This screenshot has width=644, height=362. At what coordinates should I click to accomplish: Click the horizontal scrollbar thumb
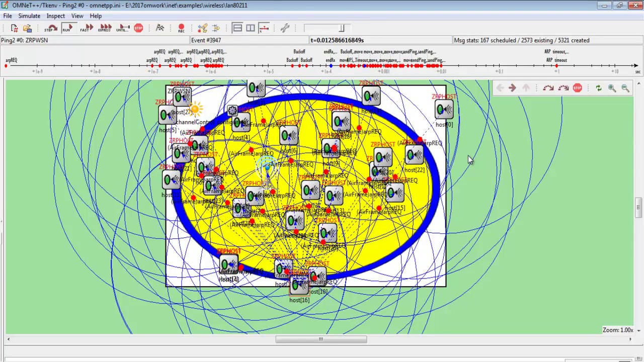[x=321, y=339]
